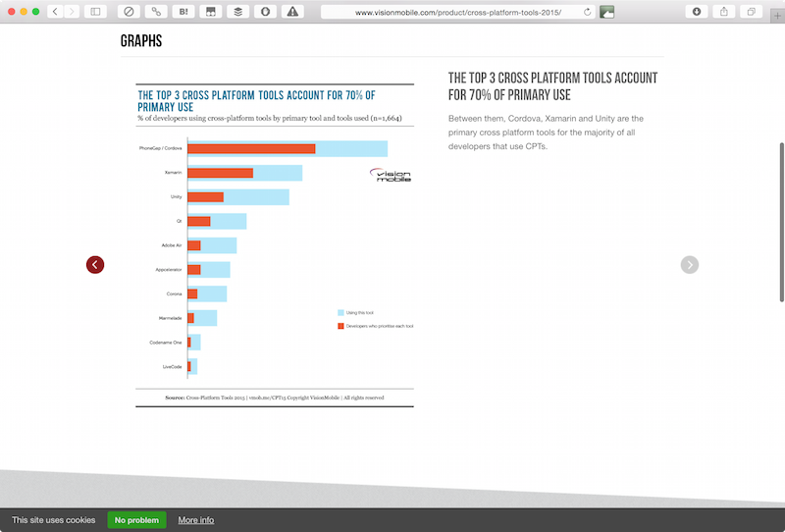Go to previous graph with red arrow
This screenshot has height=532, width=785.
95,264
